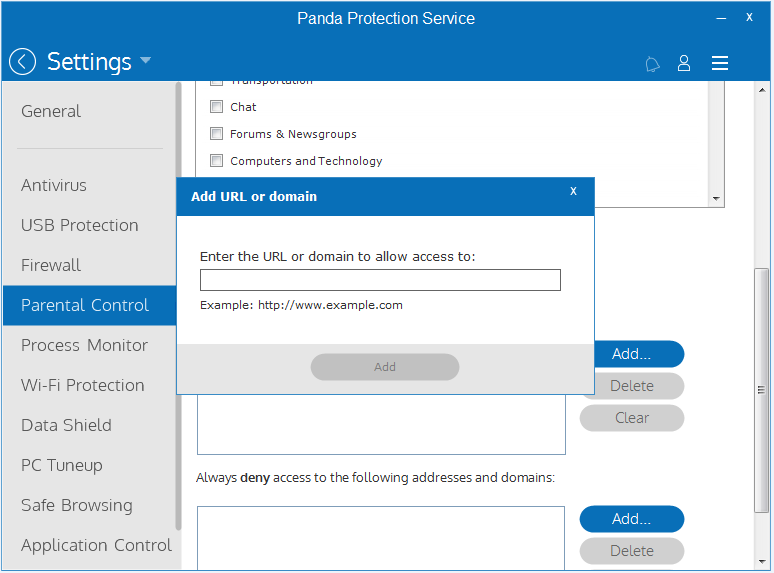Open the PC Tuneup section
Image resolution: width=774 pixels, height=573 pixels.
[62, 465]
